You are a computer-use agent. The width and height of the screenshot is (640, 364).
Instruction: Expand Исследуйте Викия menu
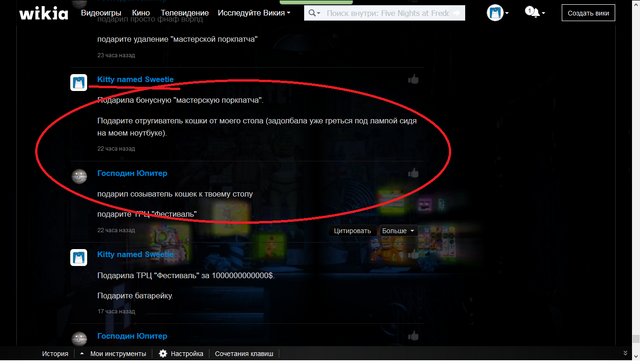coord(254,13)
